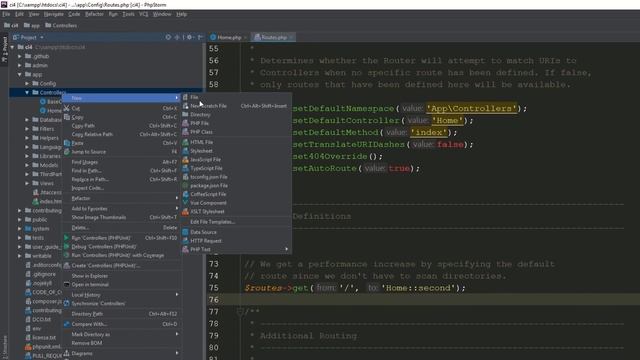Click the JavaScript File icon

point(185,160)
